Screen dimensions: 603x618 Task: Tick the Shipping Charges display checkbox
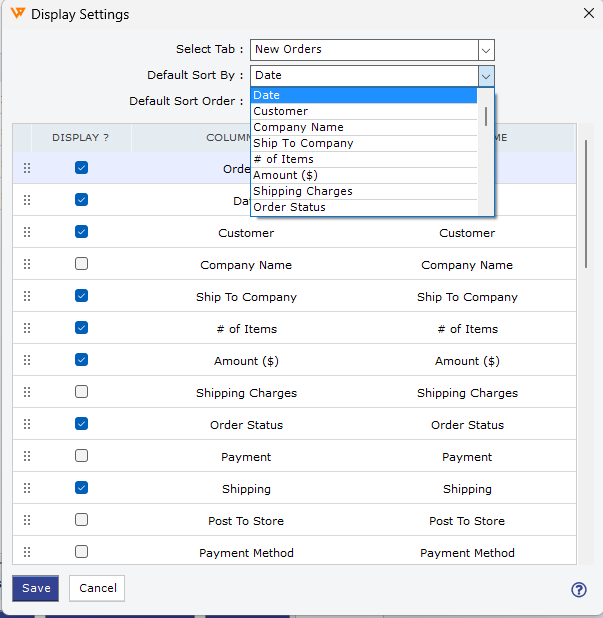(x=81, y=392)
